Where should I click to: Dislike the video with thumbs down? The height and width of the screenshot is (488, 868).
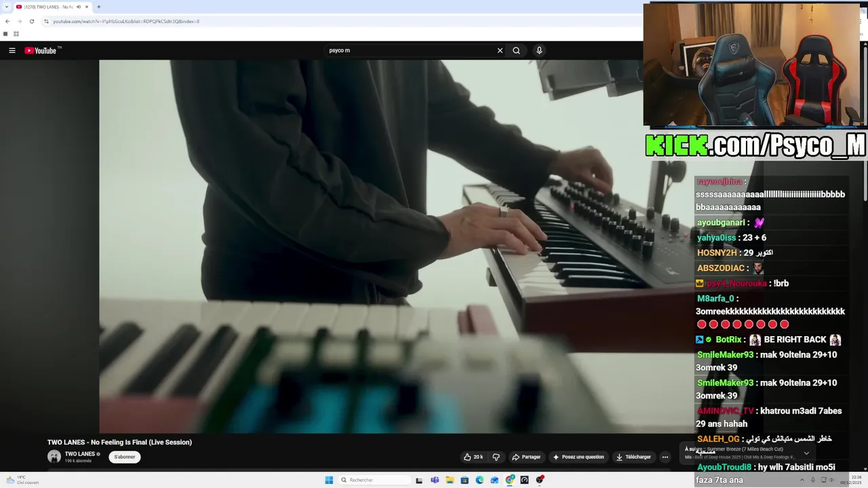pos(496,457)
